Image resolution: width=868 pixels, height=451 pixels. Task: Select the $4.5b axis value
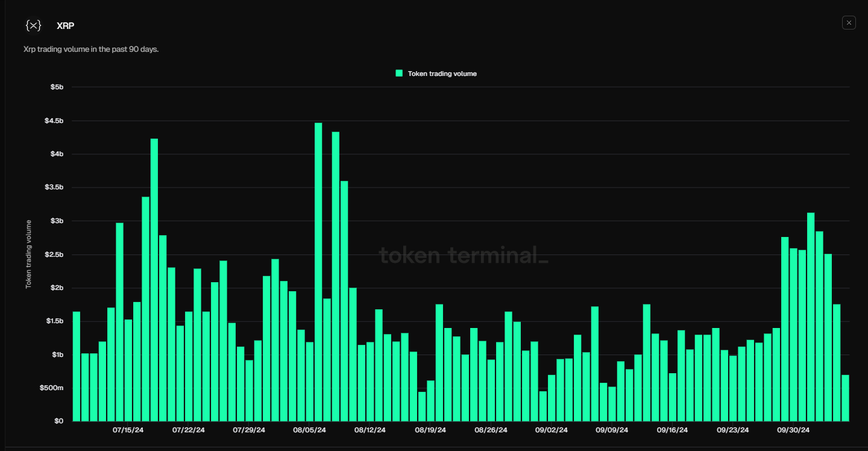54,121
